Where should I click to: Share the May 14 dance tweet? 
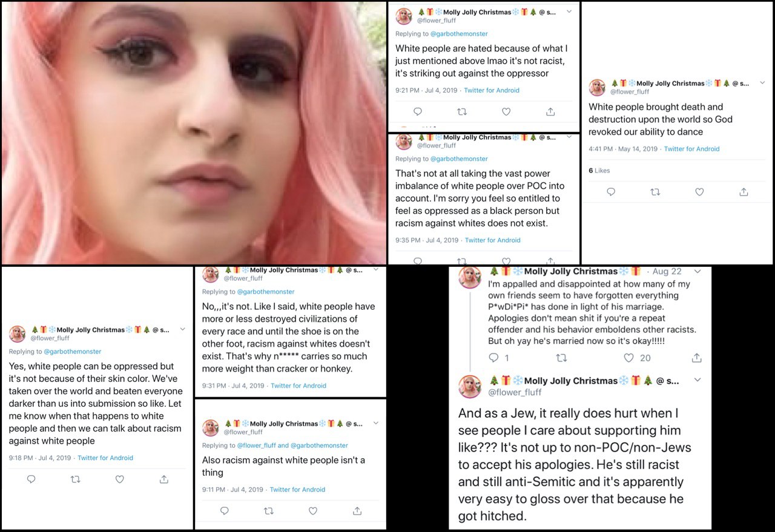(x=744, y=192)
